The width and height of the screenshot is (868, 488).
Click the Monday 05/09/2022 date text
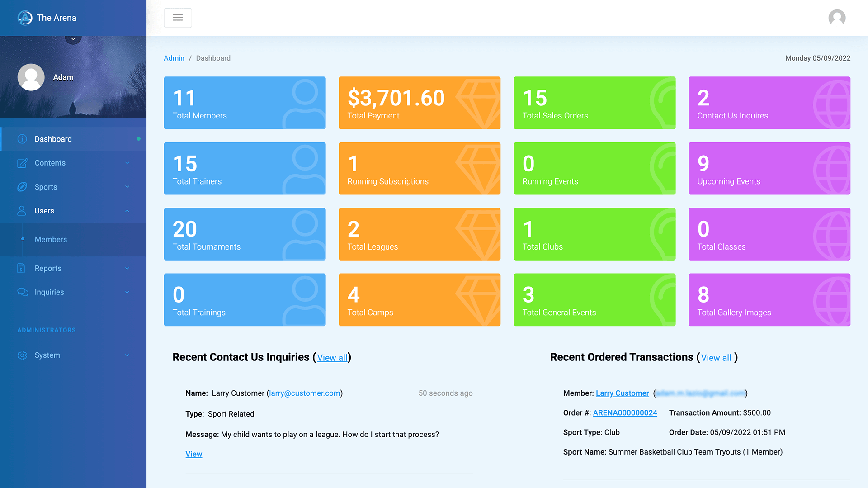click(x=818, y=58)
